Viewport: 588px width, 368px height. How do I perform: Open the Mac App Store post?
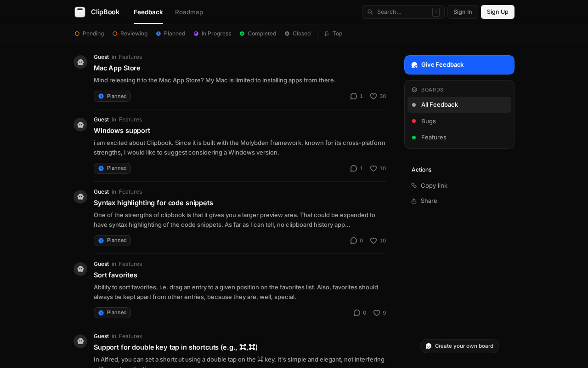117,68
